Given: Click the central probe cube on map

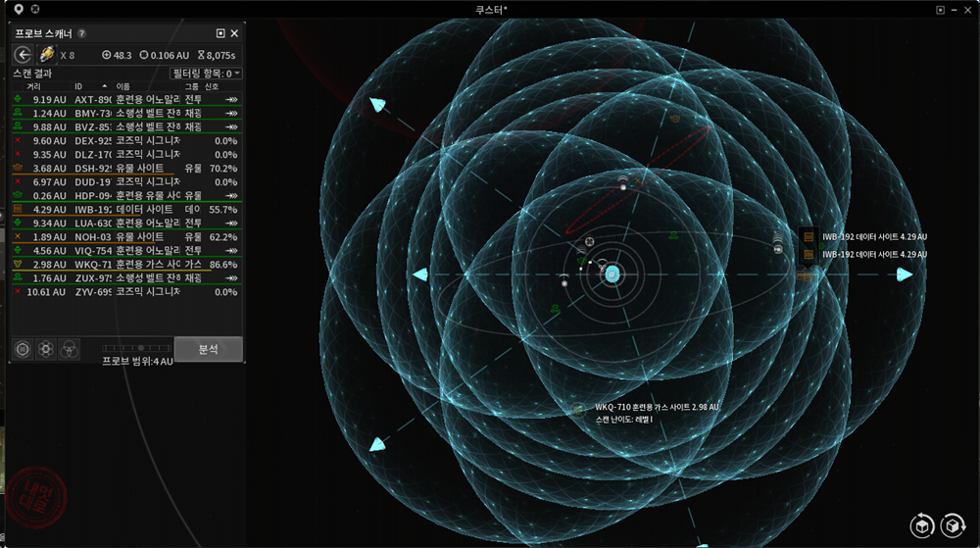Looking at the screenshot, I should tap(612, 274).
